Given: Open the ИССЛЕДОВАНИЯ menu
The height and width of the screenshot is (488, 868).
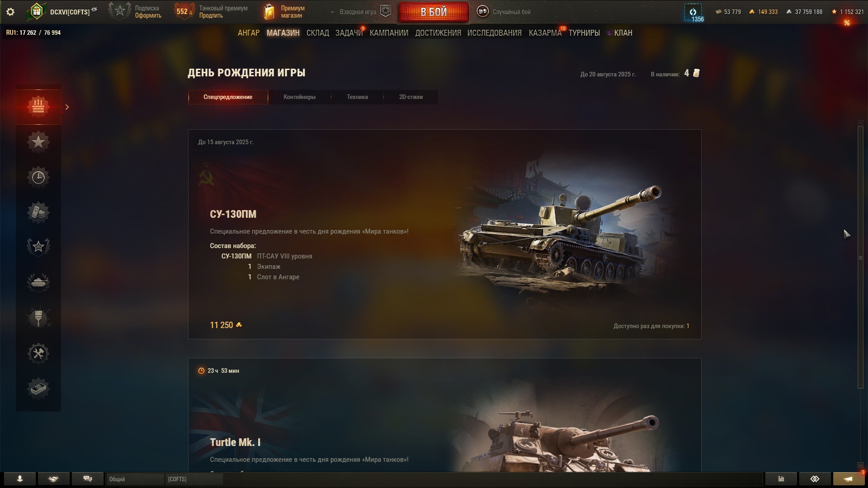Looking at the screenshot, I should pos(494,33).
